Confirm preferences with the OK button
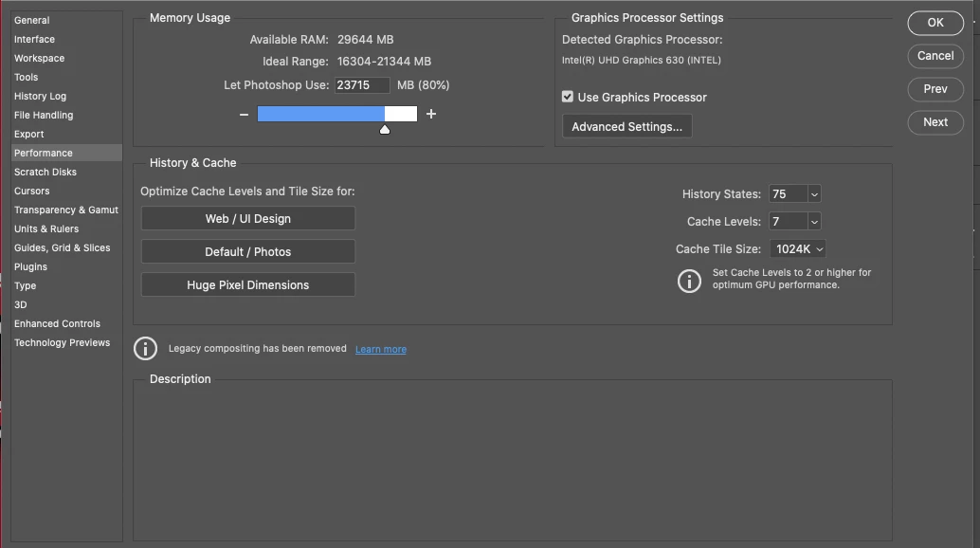The width and height of the screenshot is (980, 548). click(x=935, y=23)
